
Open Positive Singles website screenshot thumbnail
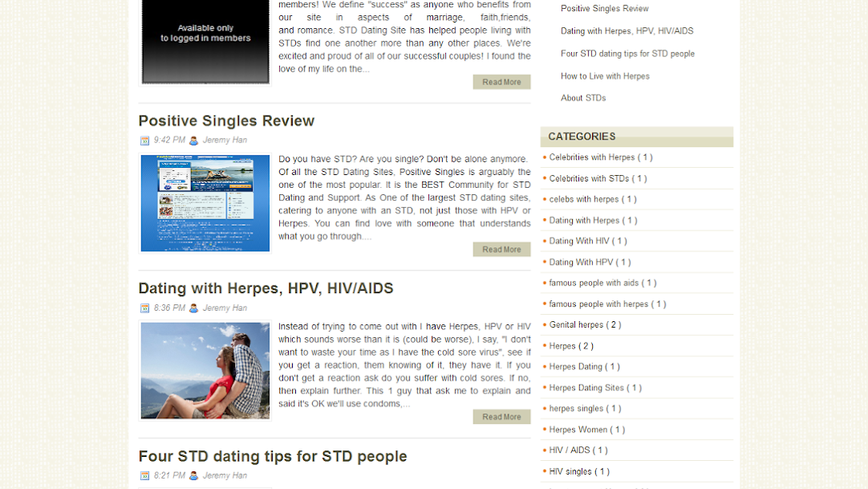[x=205, y=203]
